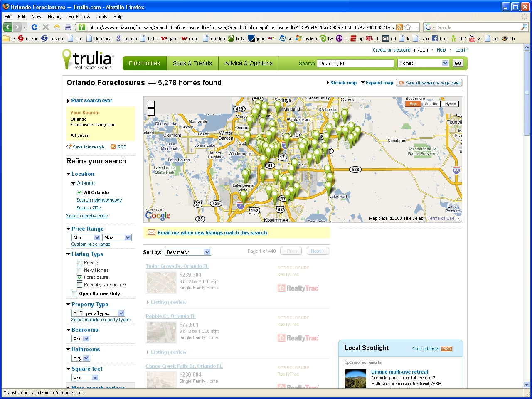Open the Homes search type dropdown
Image resolution: width=532 pixels, height=399 pixels.
tap(423, 63)
